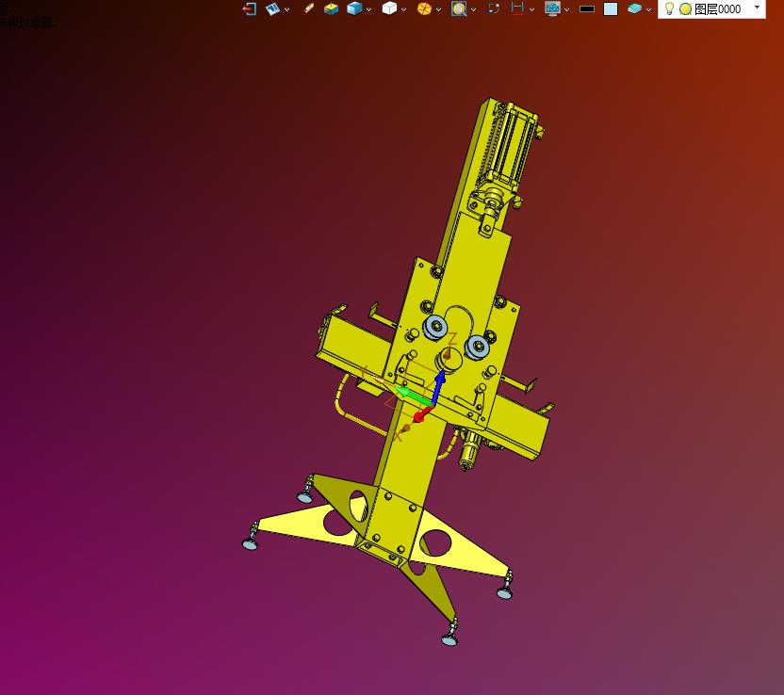This screenshot has width=784, height=695.
Task: Click the light blue face color swatch
Action: pyautogui.click(x=611, y=8)
